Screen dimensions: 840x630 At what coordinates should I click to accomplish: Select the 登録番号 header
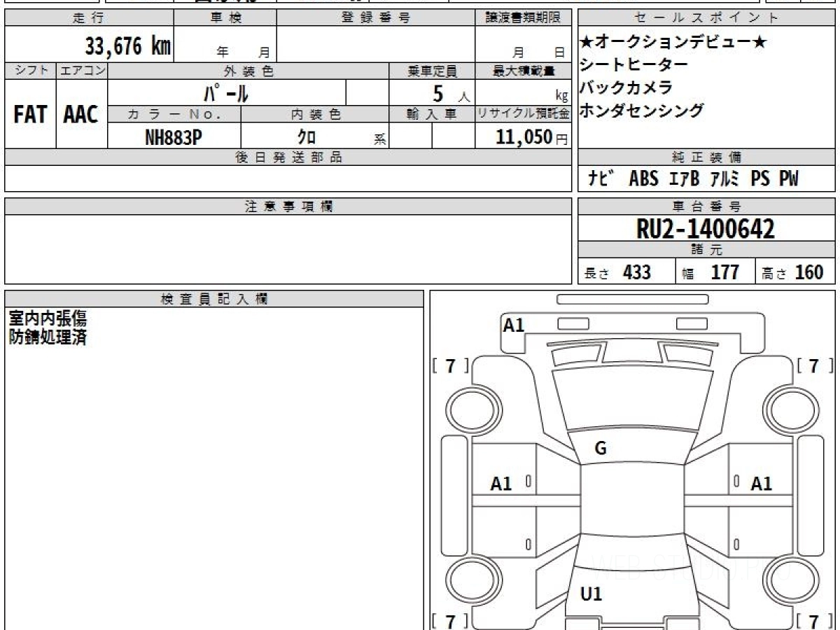click(376, 18)
